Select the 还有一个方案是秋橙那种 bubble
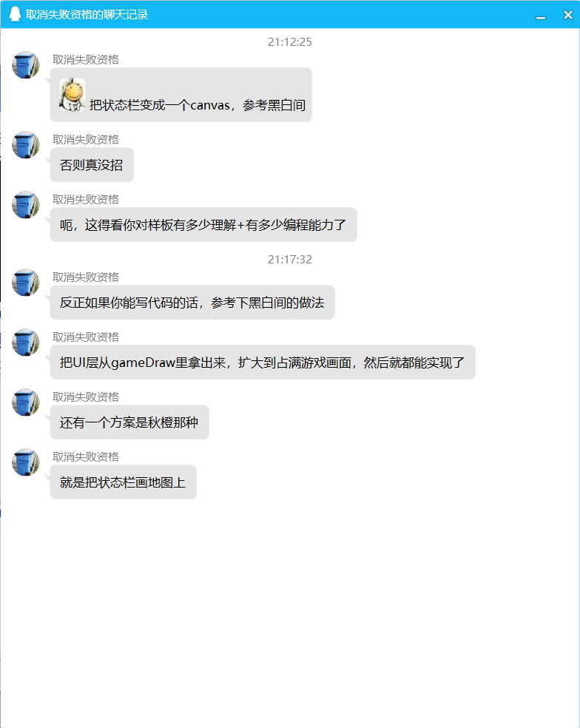The image size is (580, 728). tap(129, 422)
